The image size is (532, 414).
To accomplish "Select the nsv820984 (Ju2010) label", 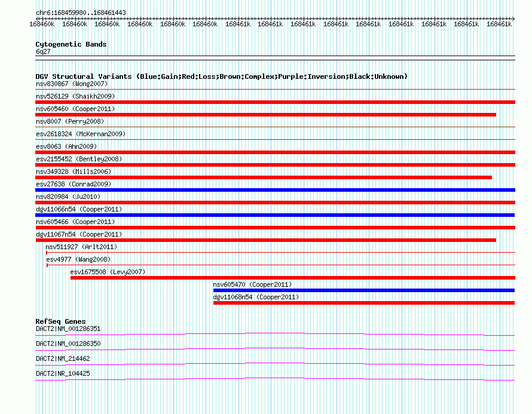I will click(68, 197).
